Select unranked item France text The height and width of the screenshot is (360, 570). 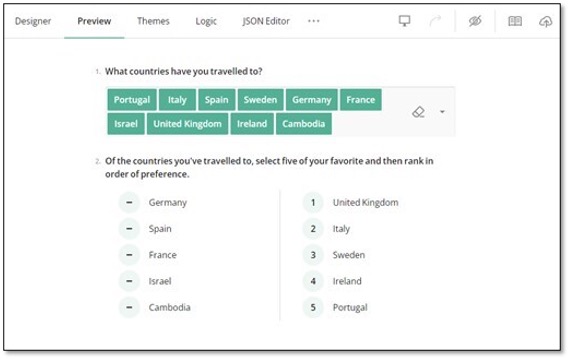coord(162,255)
